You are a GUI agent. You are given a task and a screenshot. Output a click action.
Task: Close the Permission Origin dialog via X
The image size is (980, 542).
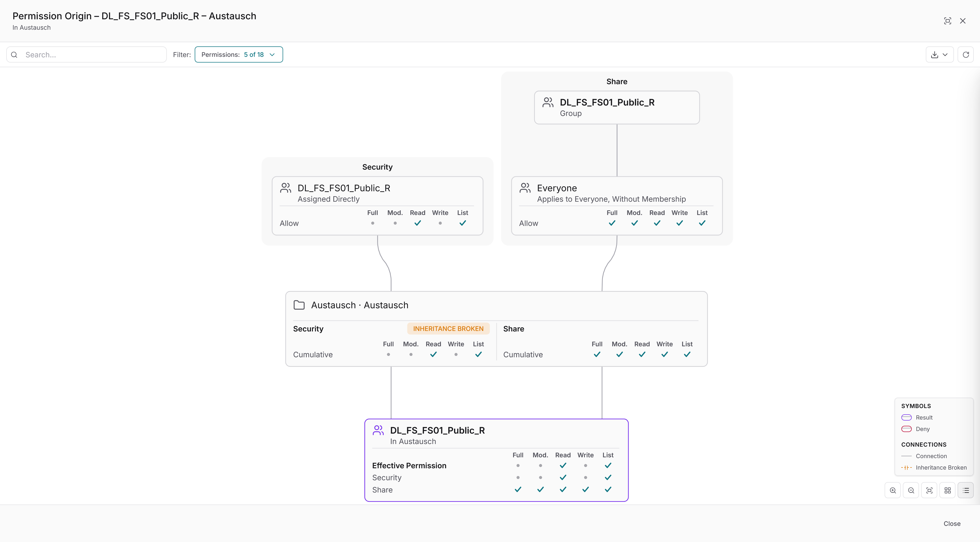963,21
